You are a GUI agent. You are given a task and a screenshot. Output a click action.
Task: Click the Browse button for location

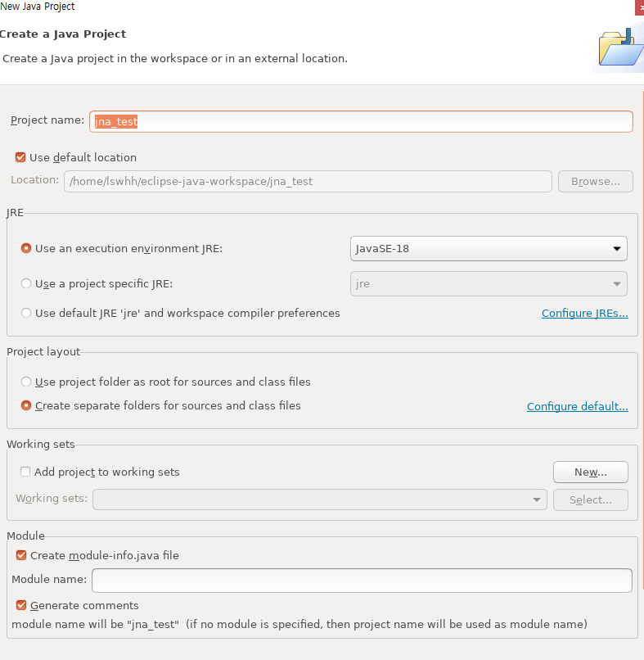pos(595,181)
